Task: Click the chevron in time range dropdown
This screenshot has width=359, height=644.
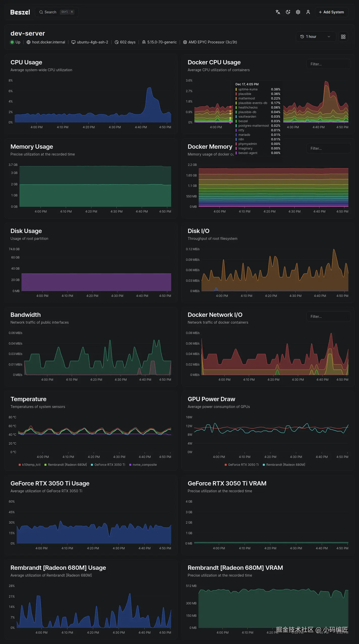Action: tap(329, 37)
